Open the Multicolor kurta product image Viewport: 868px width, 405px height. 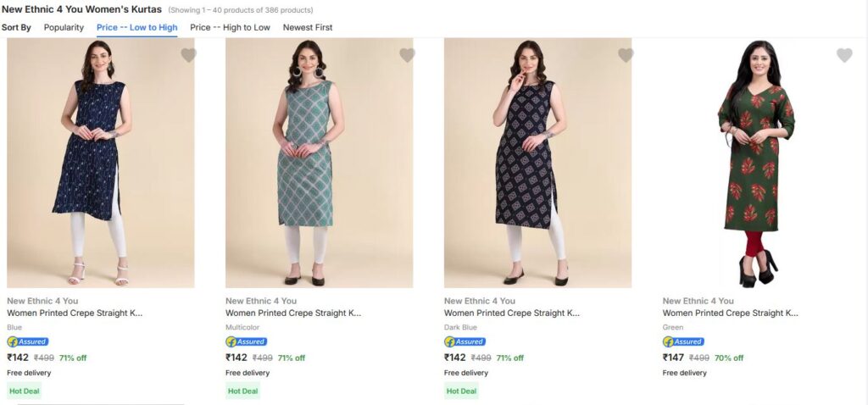click(x=319, y=163)
